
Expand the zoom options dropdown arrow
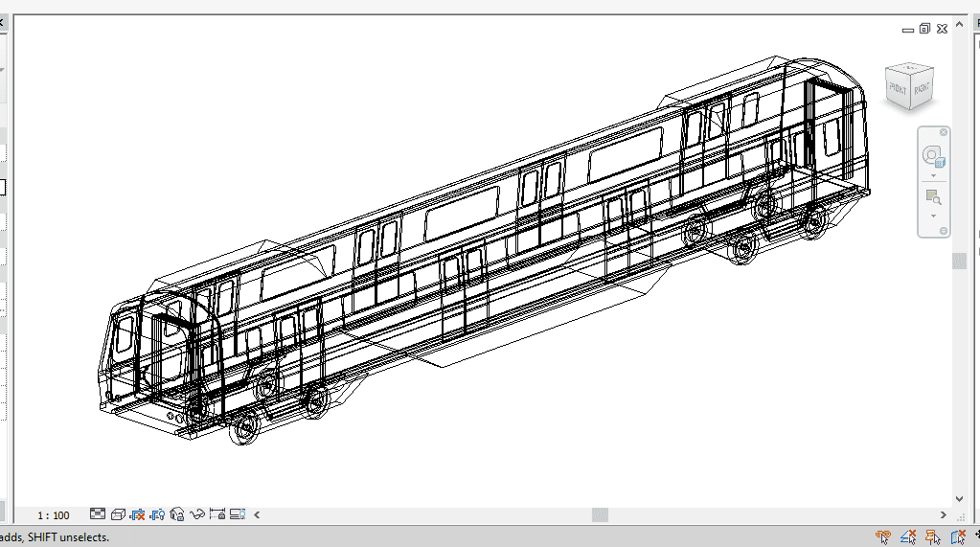(933, 216)
